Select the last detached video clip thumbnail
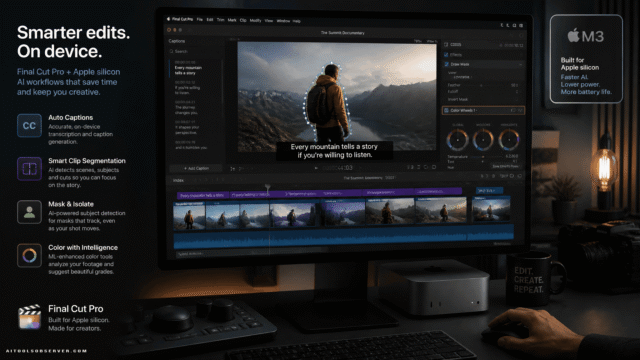The image size is (640, 360). 491,209
